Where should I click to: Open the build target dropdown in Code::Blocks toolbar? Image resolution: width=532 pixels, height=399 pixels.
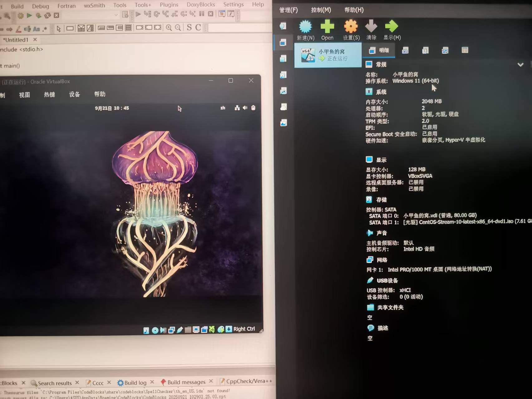coord(116,15)
